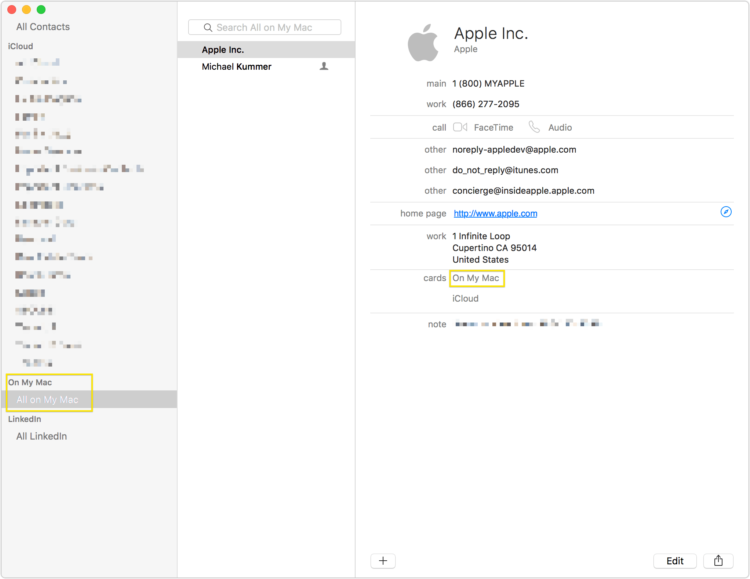Click the Edit button

[x=675, y=561]
